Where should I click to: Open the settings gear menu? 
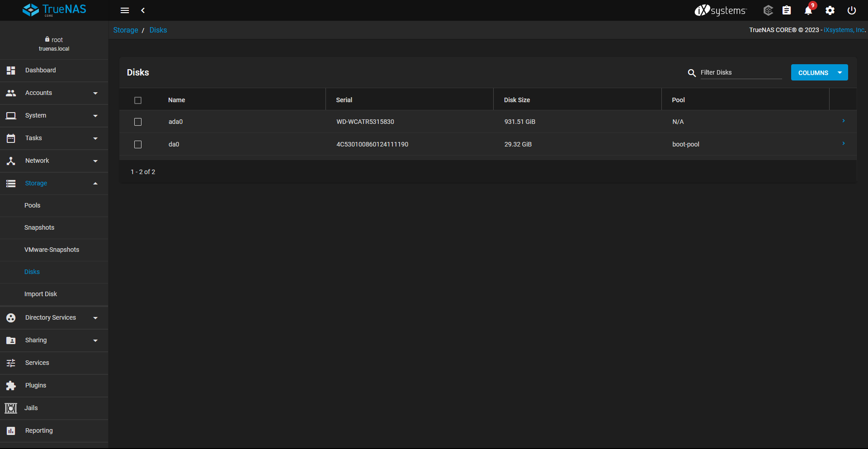[830, 10]
